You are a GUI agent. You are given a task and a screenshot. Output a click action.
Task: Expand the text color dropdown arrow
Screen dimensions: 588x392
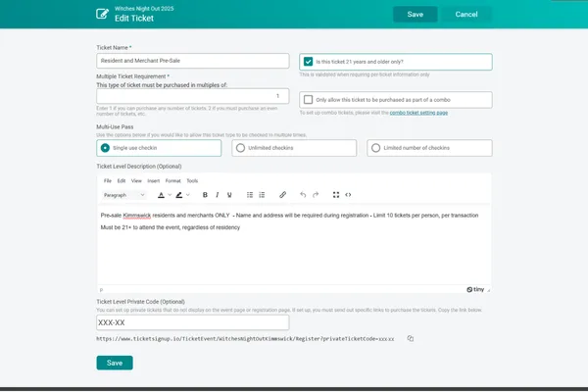pyautogui.click(x=169, y=195)
